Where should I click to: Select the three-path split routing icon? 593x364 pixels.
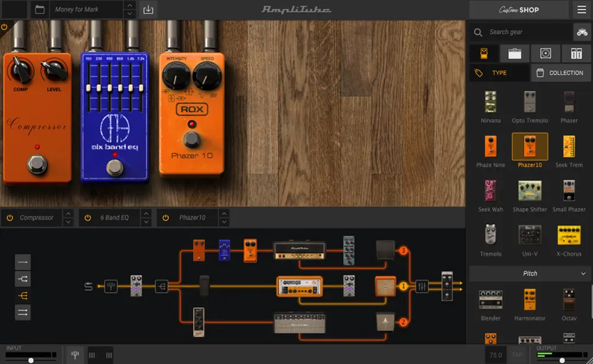(x=23, y=296)
